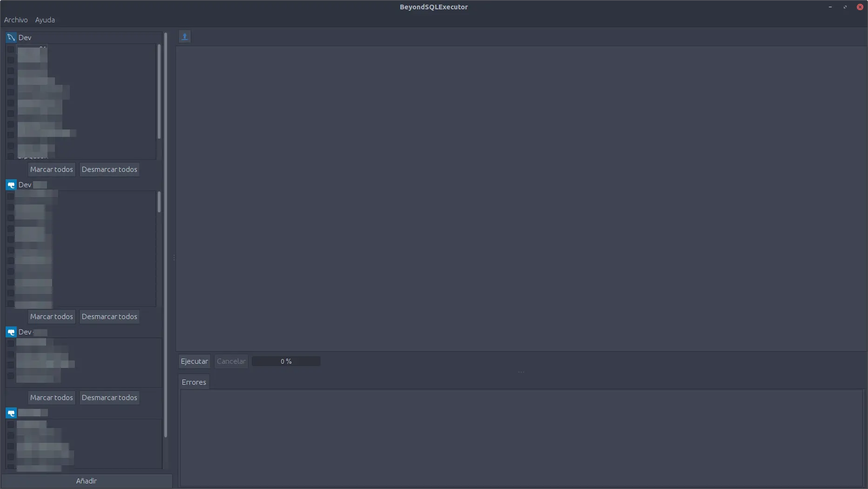Image resolution: width=868 pixels, height=489 pixels.
Task: Restore the BeyondSQLExecutor window size
Action: 845,7
